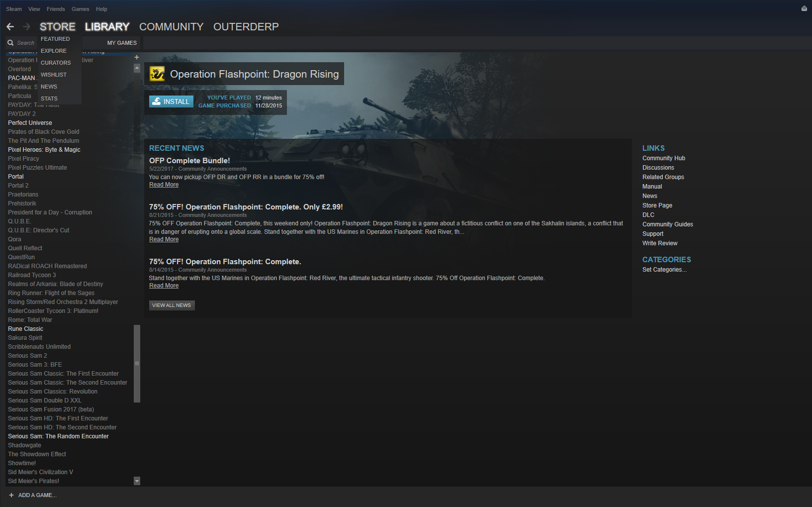
Task: Go forward with the right arrow
Action: click(27, 26)
